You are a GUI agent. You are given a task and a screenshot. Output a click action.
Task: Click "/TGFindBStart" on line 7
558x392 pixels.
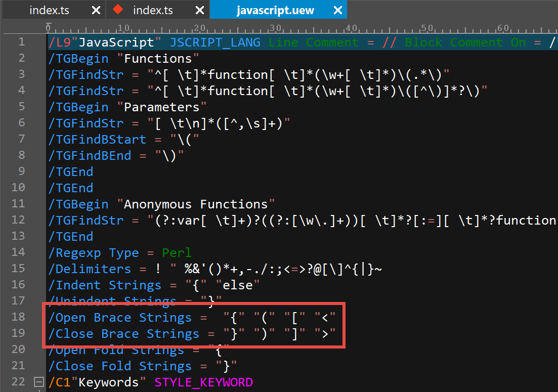tap(98, 140)
